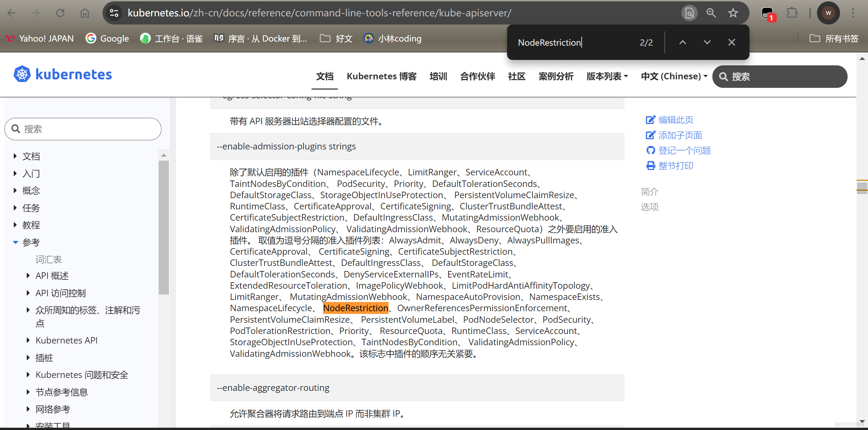Open the 合作伙伴 nav item
The width and height of the screenshot is (868, 430).
click(x=477, y=76)
